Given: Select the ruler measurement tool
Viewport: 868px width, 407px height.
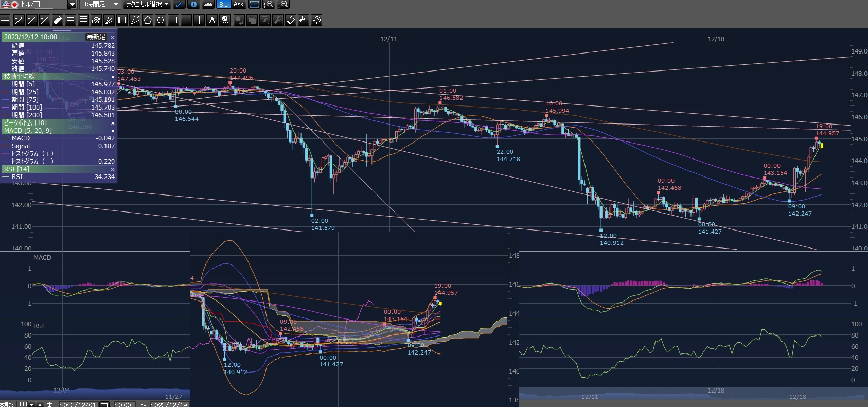Looking at the screenshot, I should [x=58, y=20].
